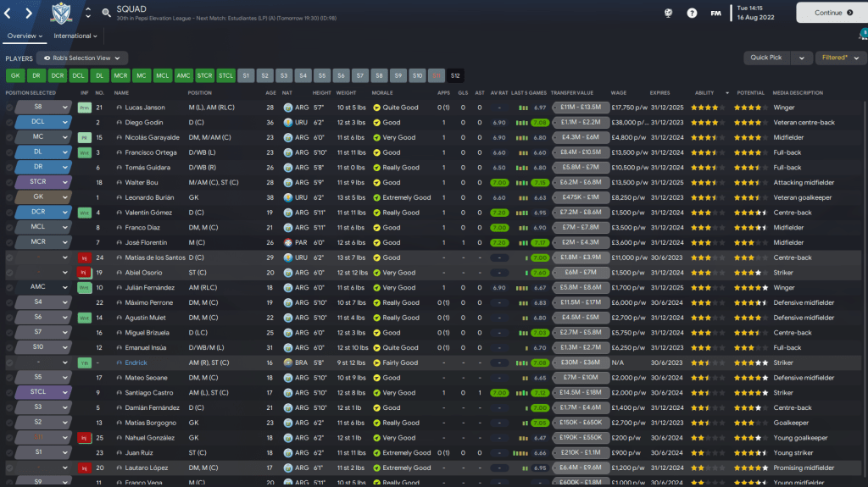Click the Quick Pick button

click(x=766, y=58)
